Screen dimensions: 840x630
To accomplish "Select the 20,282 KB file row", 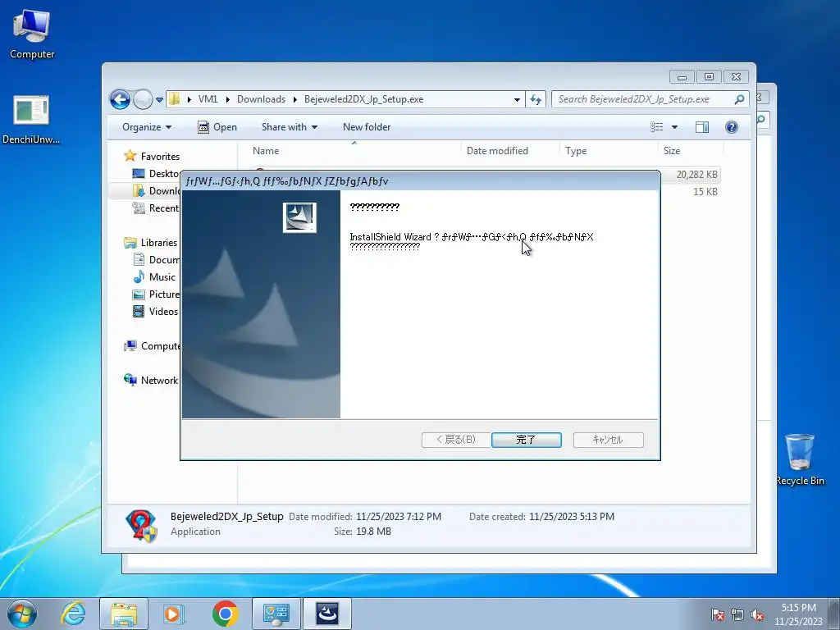I will [x=691, y=175].
